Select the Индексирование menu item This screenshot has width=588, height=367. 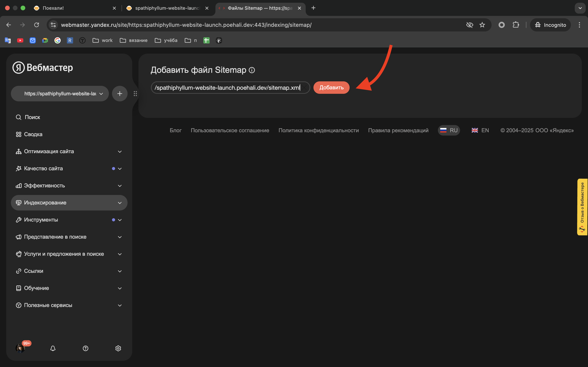[x=45, y=202]
